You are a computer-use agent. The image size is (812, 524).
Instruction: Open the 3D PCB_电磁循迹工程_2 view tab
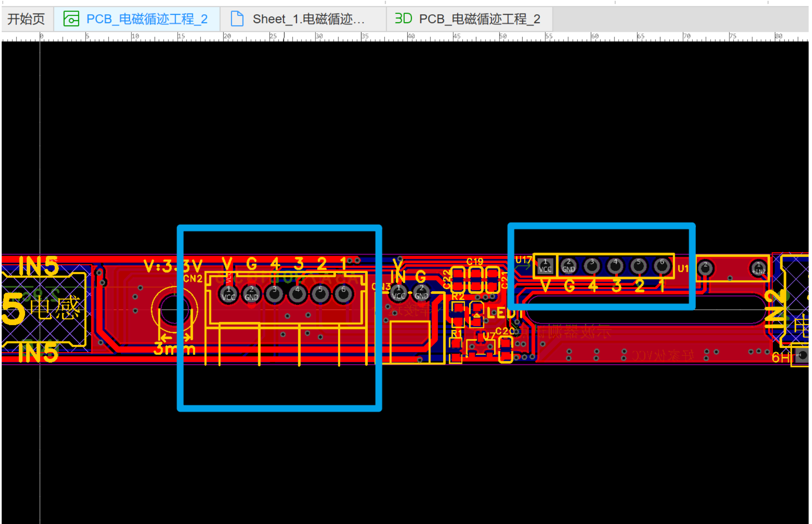click(x=479, y=19)
